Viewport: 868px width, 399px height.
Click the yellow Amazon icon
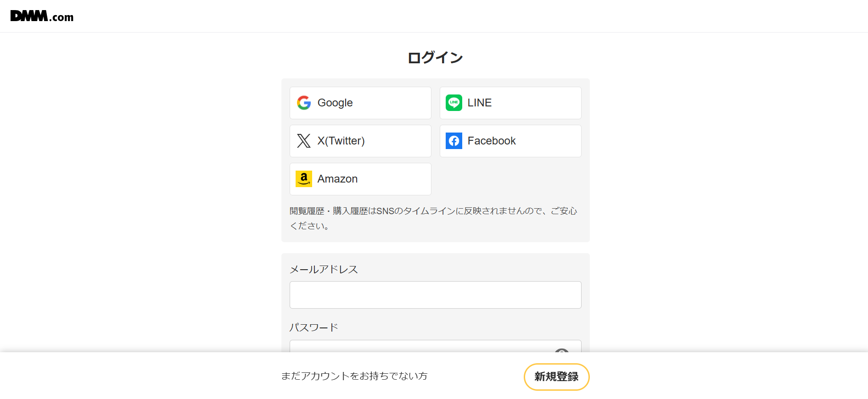click(304, 179)
